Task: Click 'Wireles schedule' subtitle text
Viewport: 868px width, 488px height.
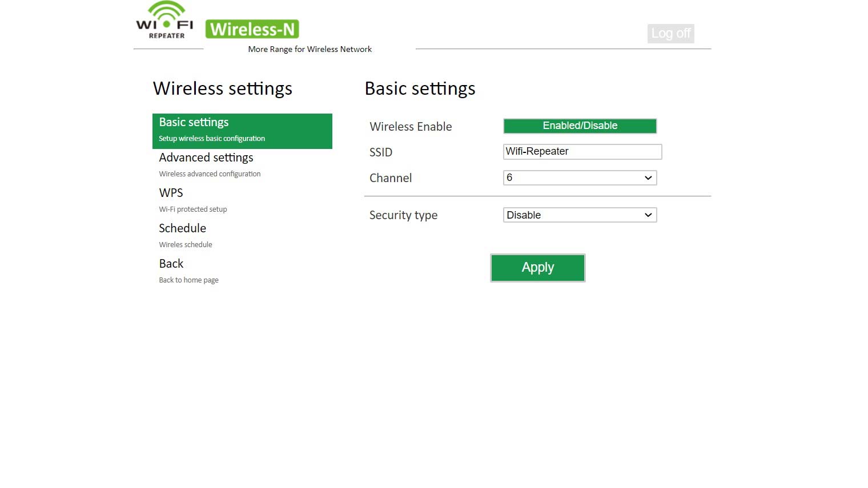Action: [x=186, y=245]
